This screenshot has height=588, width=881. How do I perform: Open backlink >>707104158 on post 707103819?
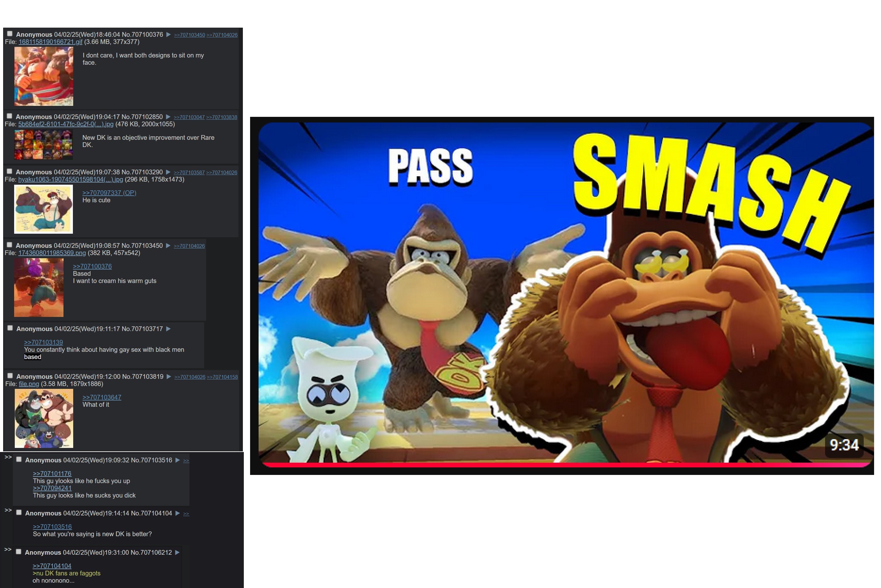222,377
